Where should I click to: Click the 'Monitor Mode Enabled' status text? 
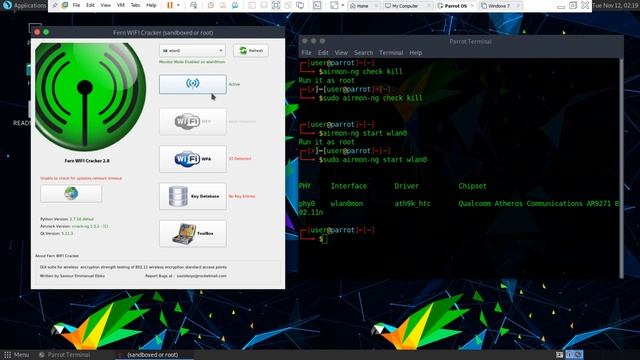tap(192, 62)
